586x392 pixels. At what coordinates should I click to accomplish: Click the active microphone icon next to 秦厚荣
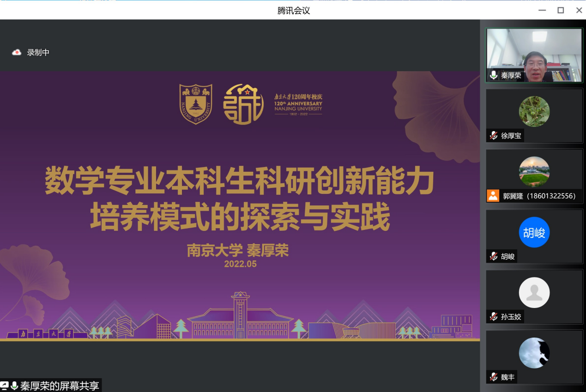pyautogui.click(x=494, y=75)
